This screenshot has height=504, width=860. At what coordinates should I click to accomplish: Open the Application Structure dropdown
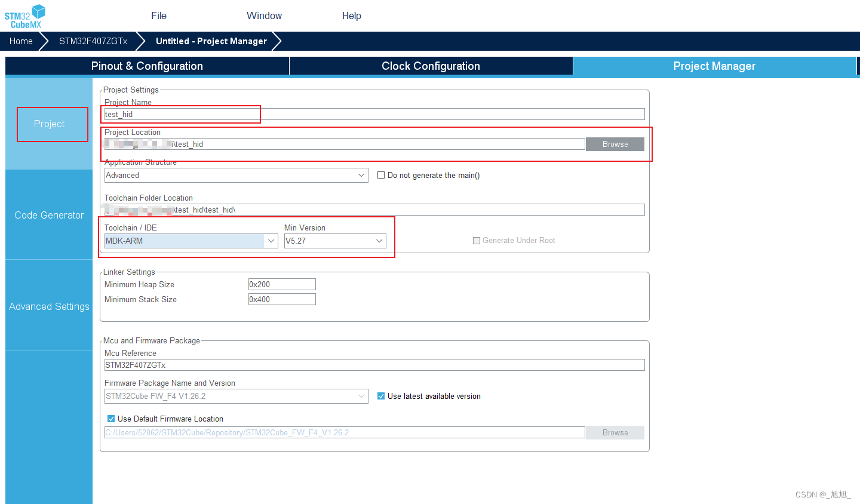[x=236, y=175]
